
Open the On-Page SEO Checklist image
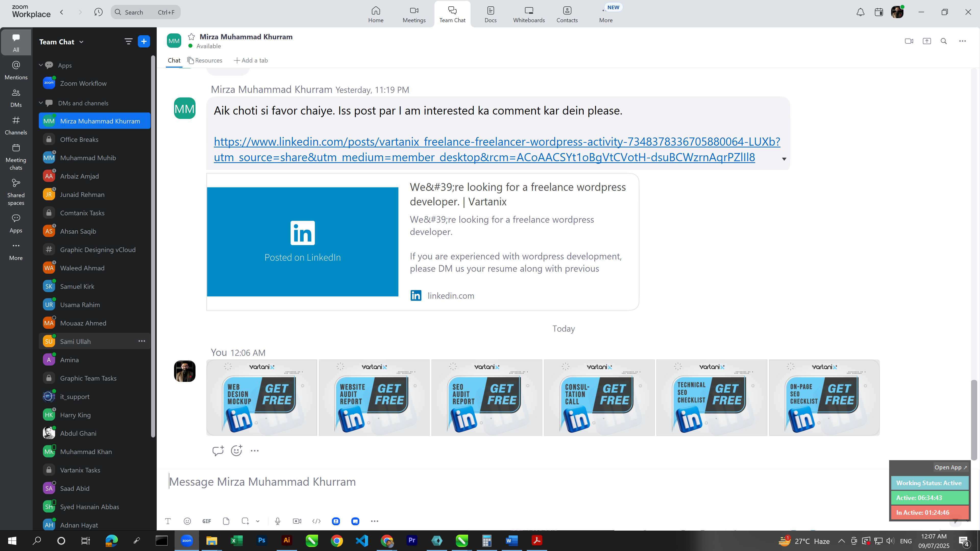pos(824,397)
